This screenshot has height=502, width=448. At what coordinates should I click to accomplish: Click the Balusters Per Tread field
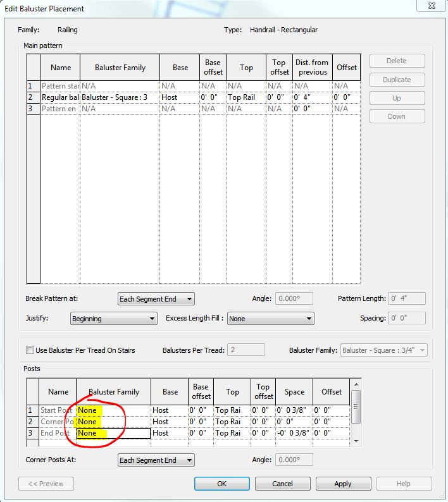pos(246,350)
